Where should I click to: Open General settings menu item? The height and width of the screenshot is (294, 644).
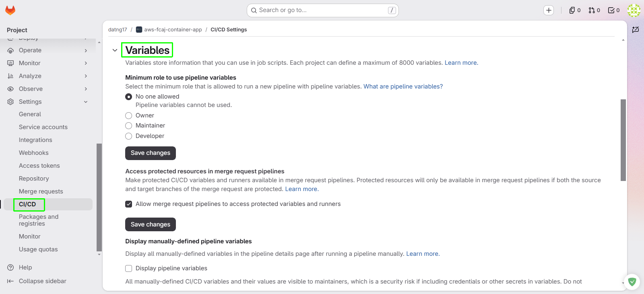point(30,114)
